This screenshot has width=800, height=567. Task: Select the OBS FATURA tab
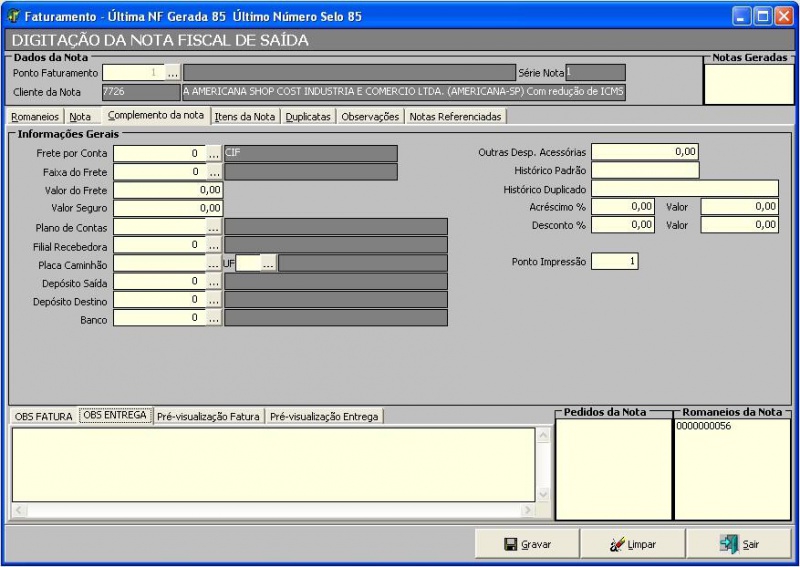43,416
